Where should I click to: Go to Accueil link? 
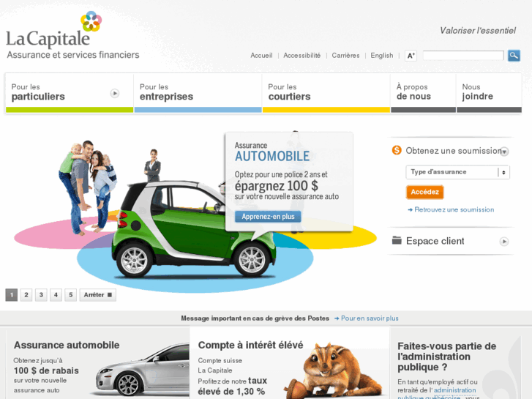(x=261, y=56)
